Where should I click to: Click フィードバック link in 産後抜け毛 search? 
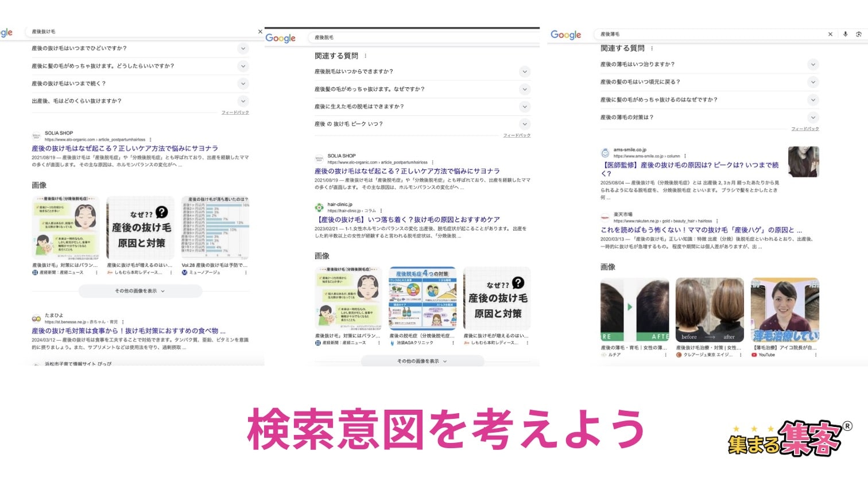235,112
